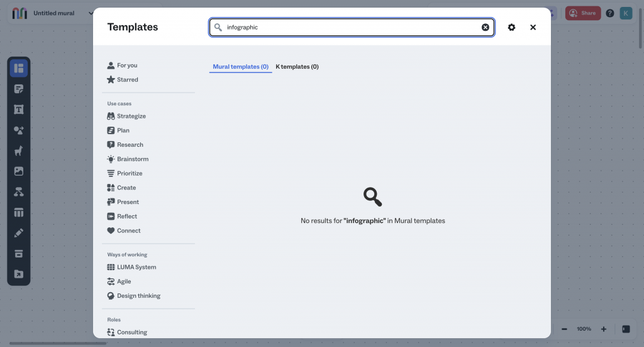
Task: Open the table tool in left toolbar
Action: click(x=19, y=213)
